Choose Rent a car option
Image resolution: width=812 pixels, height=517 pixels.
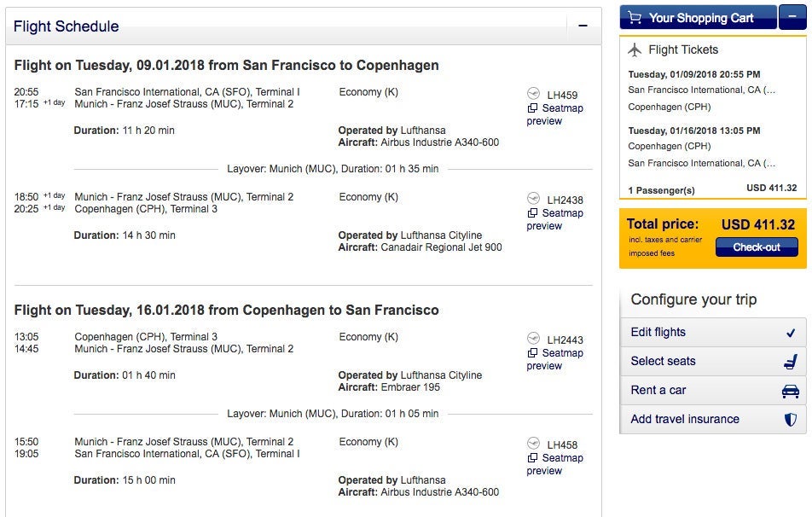pos(658,391)
